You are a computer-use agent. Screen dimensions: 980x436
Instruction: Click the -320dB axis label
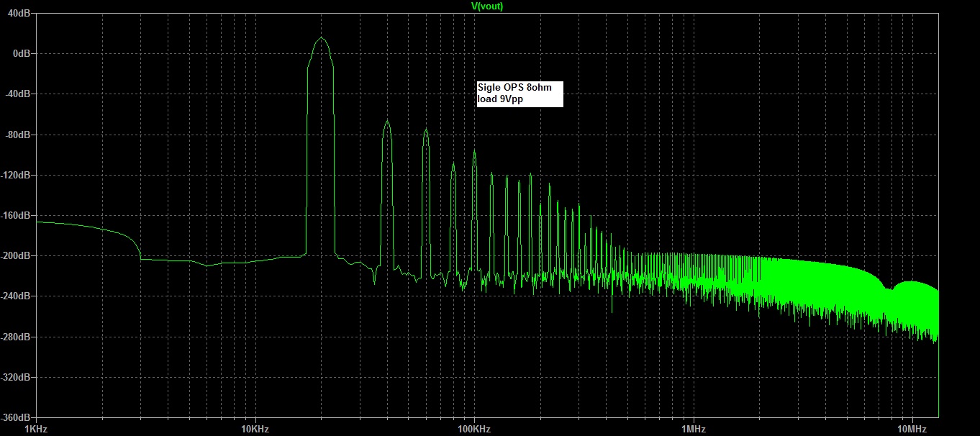15,377
